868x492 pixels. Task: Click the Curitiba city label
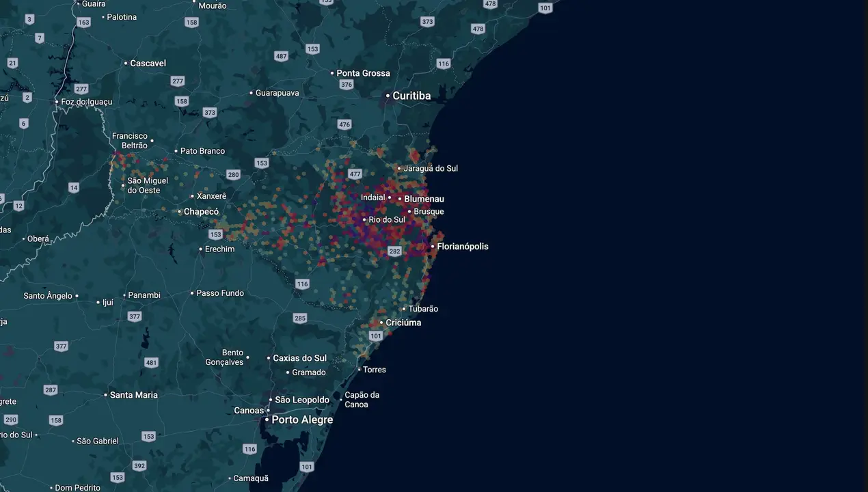pyautogui.click(x=411, y=96)
